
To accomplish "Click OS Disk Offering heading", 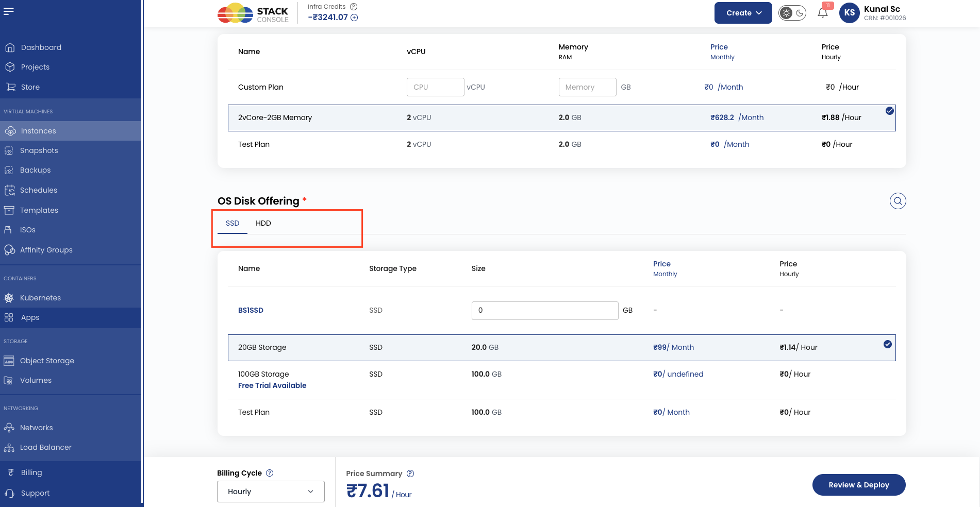I will click(258, 201).
